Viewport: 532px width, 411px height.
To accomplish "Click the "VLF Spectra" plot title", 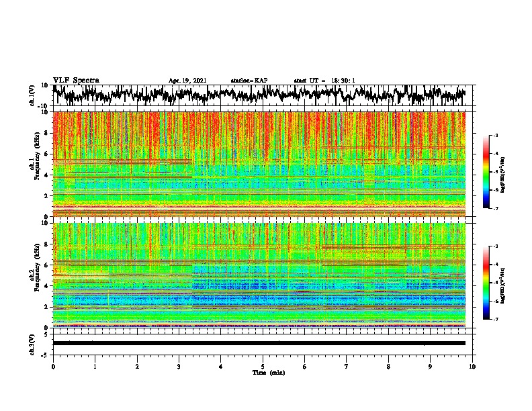I will [x=76, y=81].
